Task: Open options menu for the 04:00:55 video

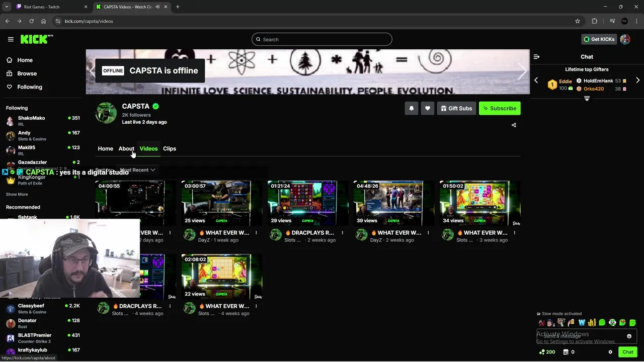Action: (170, 233)
